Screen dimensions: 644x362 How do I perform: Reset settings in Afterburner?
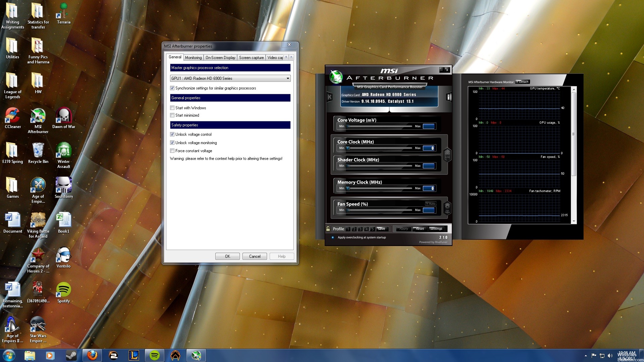(420, 229)
